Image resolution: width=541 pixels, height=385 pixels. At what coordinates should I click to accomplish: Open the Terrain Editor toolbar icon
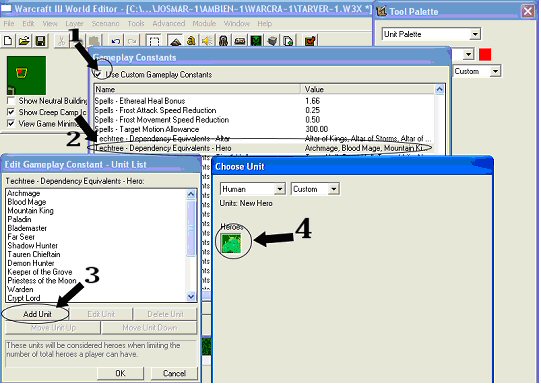pyautogui.click(x=175, y=41)
